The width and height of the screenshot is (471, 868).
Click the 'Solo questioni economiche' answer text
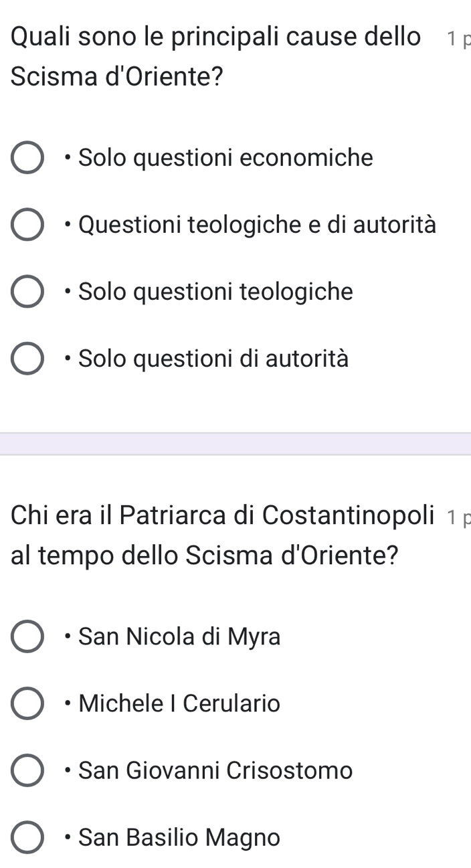[x=225, y=158]
